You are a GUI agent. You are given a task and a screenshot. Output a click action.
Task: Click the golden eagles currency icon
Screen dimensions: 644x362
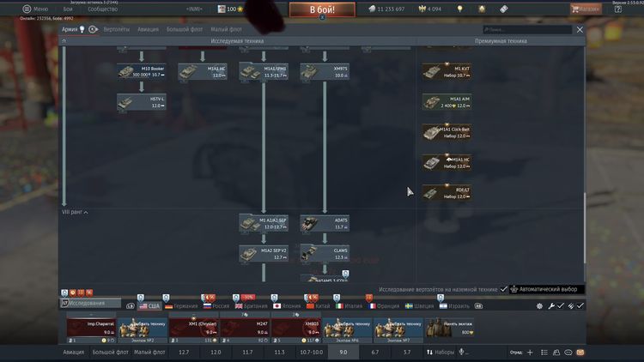(x=422, y=9)
